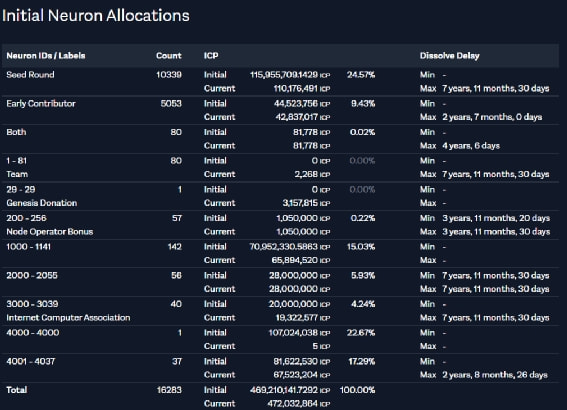
Task: Click the Count column header
Action: (169, 56)
